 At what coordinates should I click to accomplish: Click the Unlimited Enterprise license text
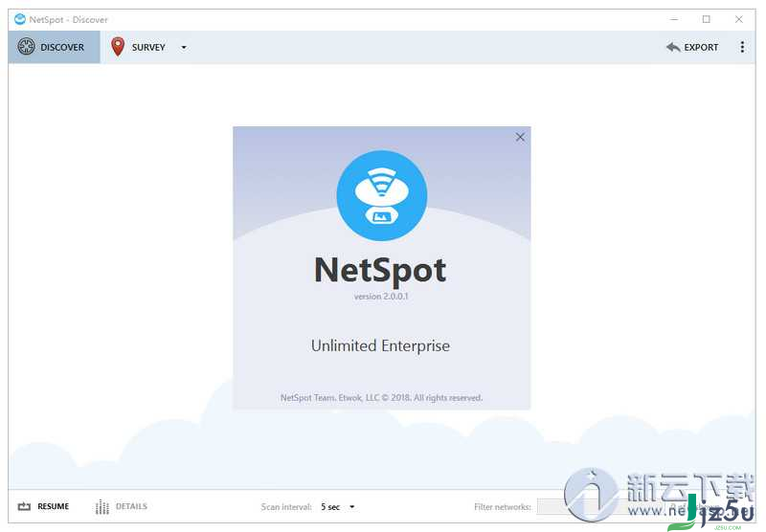click(380, 345)
